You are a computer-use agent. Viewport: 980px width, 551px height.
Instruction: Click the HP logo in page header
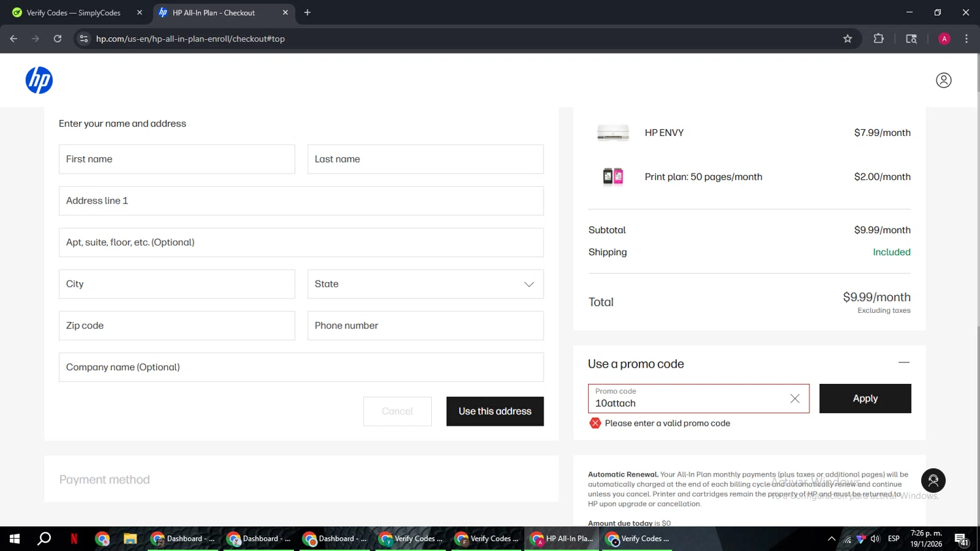click(39, 80)
